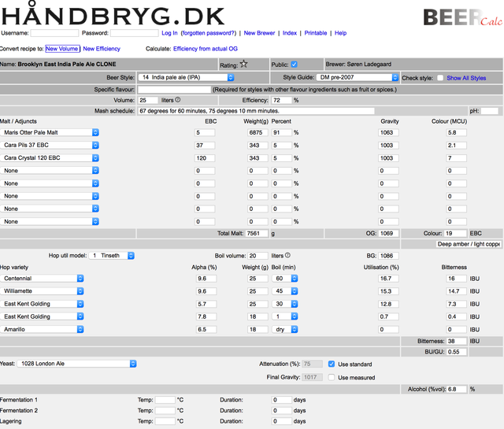Click the boil volume help icon
Screen dimensions: 504x429
tap(287, 255)
